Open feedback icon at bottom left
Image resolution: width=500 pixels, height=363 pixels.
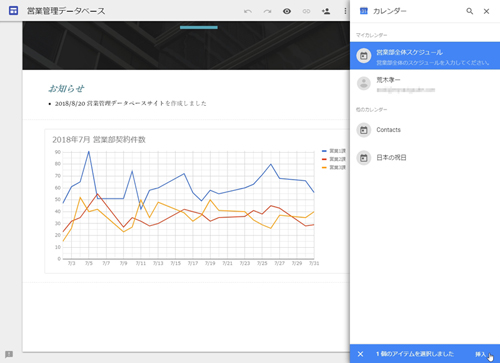(x=9, y=354)
